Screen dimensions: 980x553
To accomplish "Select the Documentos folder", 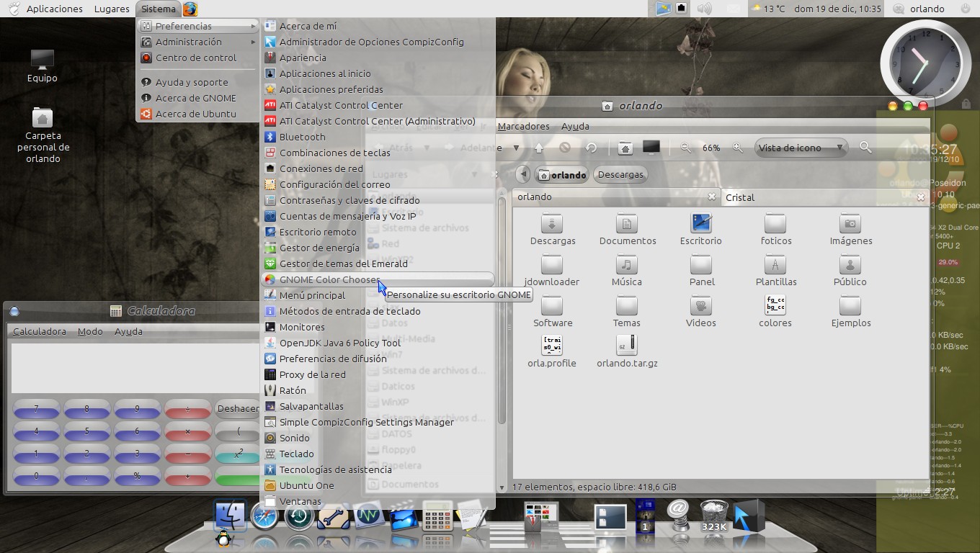I will click(x=628, y=230).
